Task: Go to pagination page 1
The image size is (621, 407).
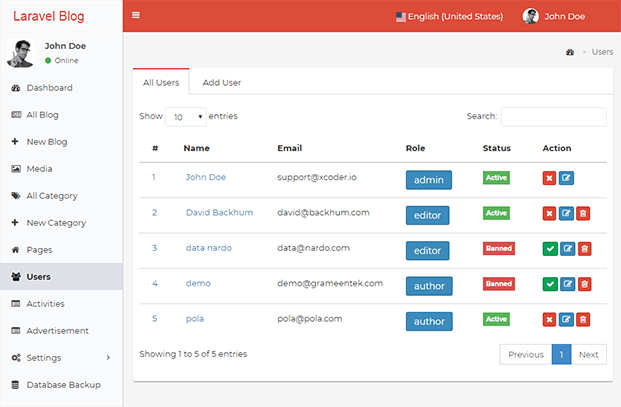Action: (x=561, y=354)
